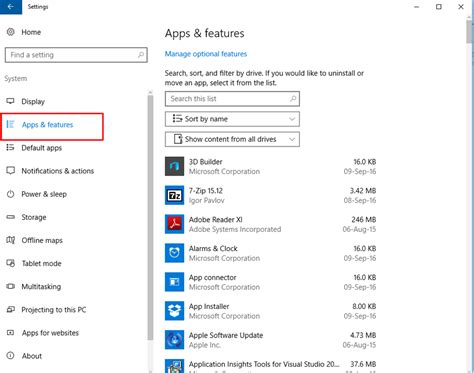
Task: Click the Apple Software Update icon
Action: click(x=174, y=340)
